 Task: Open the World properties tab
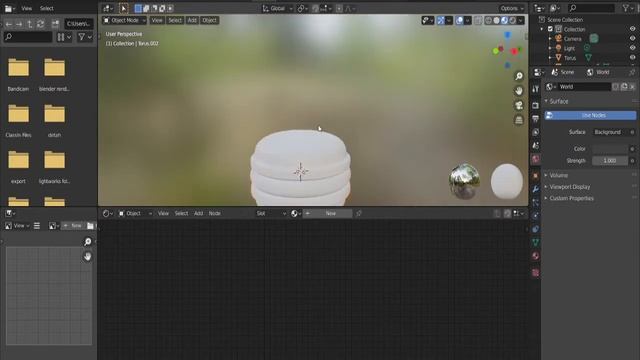coord(536,159)
